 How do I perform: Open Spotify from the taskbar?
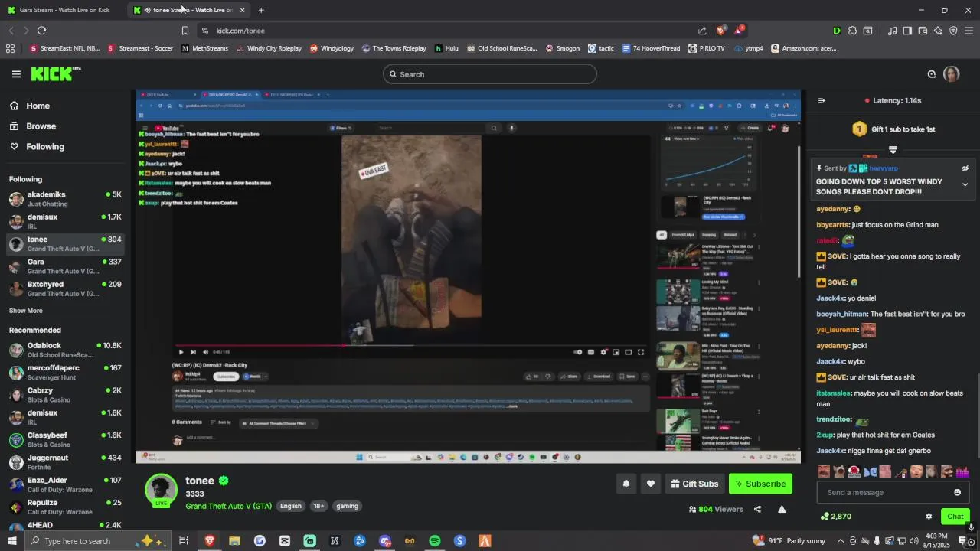(435, 541)
